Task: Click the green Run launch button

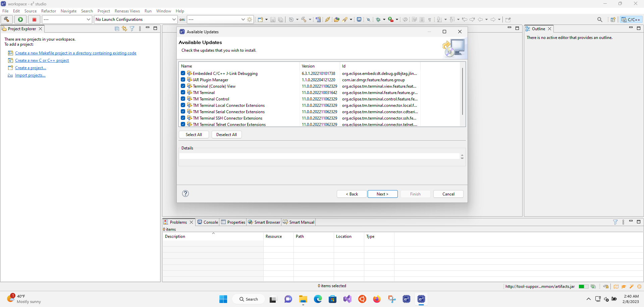Action: [20, 19]
